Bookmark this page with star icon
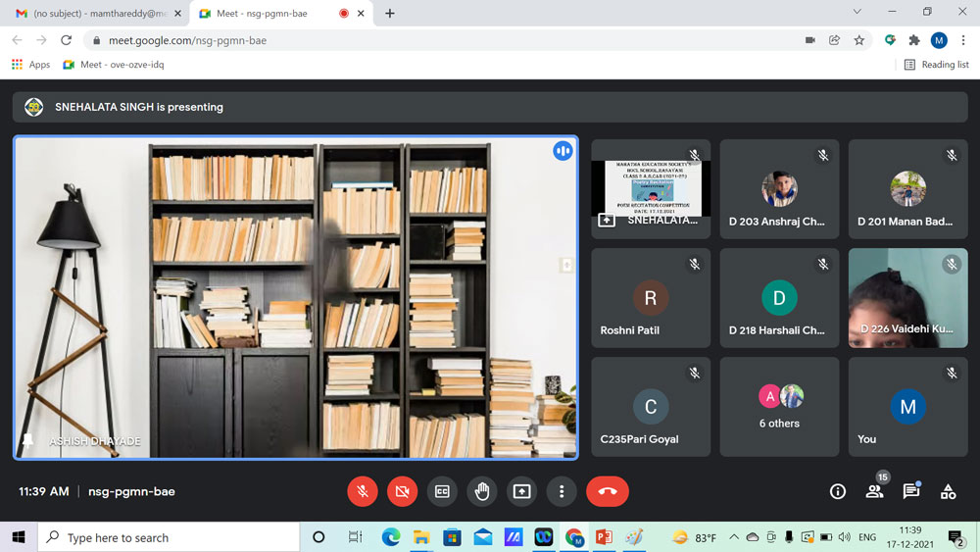The image size is (980, 552). [x=859, y=40]
